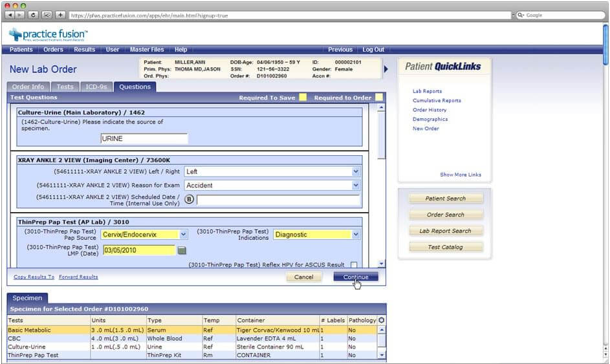
Task: Open the Cumulative Reports quick link
Action: pyautogui.click(x=437, y=101)
